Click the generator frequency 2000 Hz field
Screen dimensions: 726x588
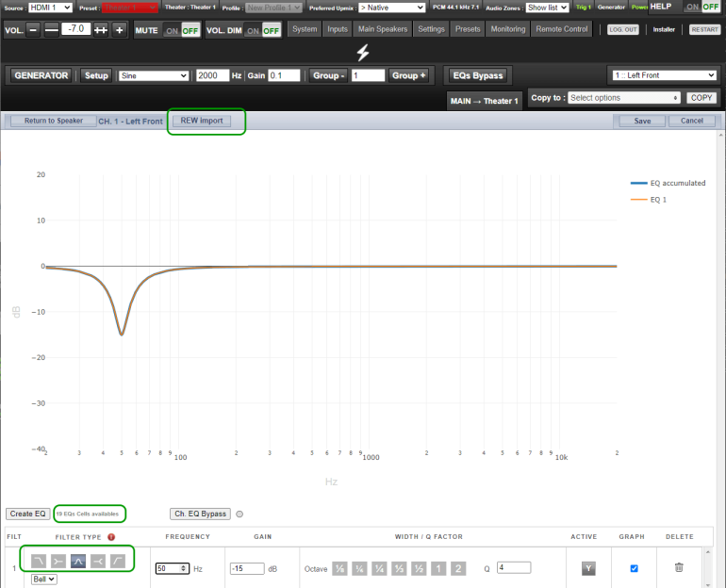[212, 75]
